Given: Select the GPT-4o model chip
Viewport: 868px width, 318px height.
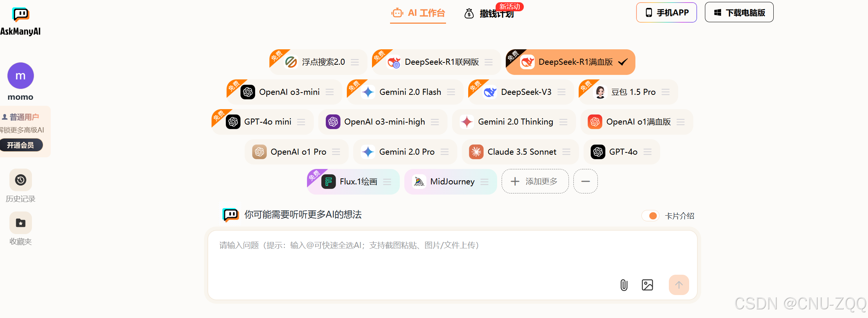Looking at the screenshot, I should (x=622, y=152).
